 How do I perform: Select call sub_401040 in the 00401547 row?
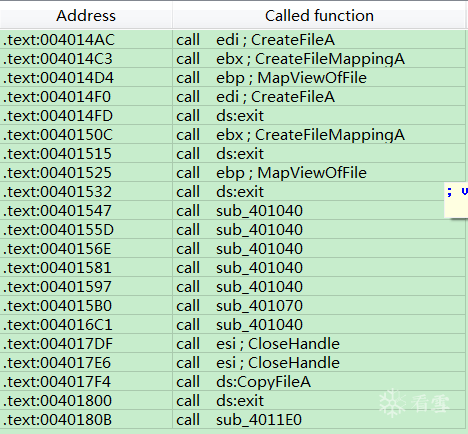(239, 211)
